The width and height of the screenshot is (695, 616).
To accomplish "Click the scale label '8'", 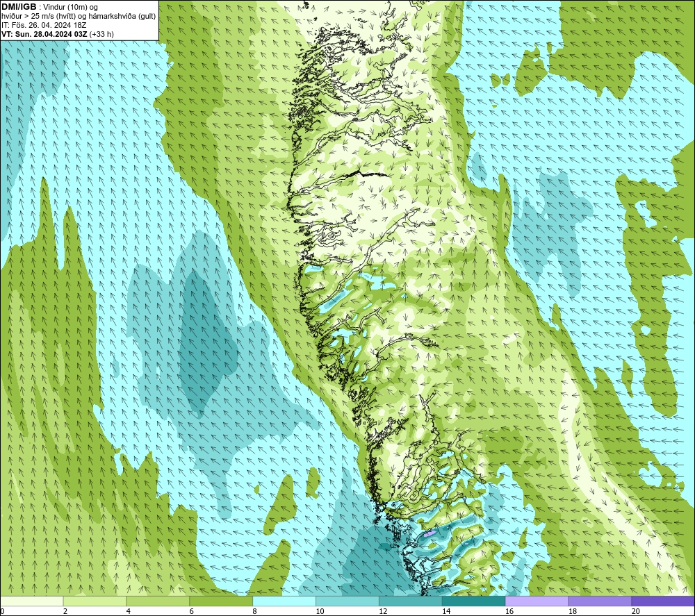I will 254,611.
